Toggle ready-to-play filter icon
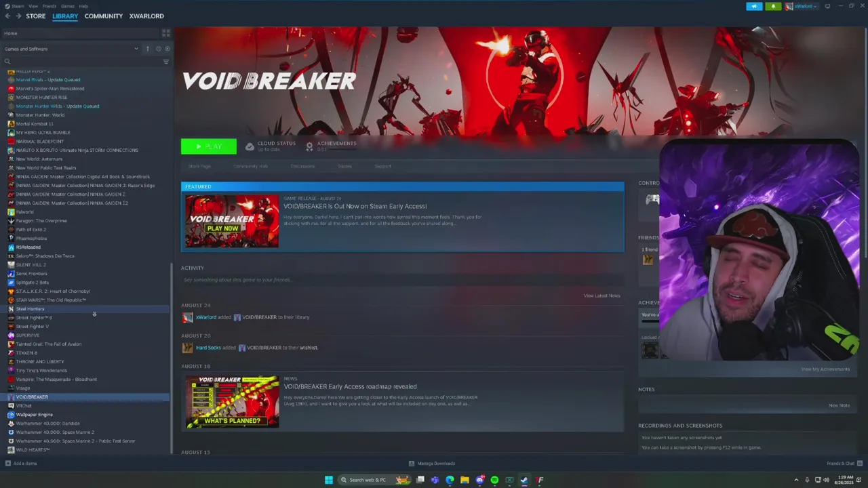 [x=167, y=49]
